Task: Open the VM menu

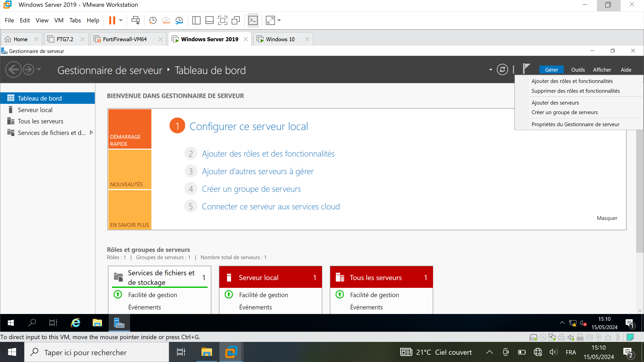Action: click(x=59, y=20)
